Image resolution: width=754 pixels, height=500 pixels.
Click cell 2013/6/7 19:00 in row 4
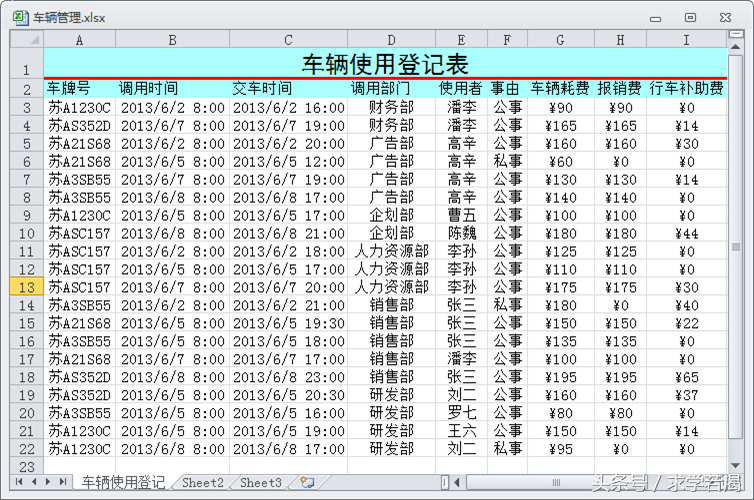[x=289, y=125]
